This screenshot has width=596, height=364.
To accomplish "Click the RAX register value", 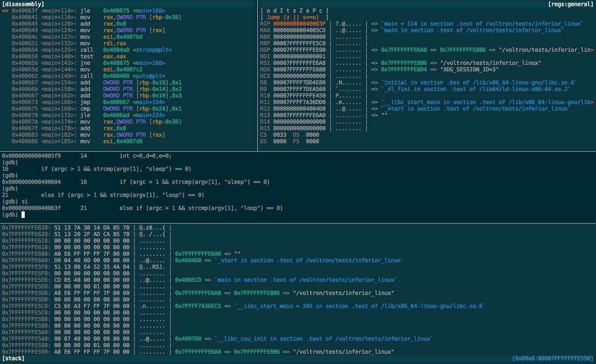I will (299, 30).
